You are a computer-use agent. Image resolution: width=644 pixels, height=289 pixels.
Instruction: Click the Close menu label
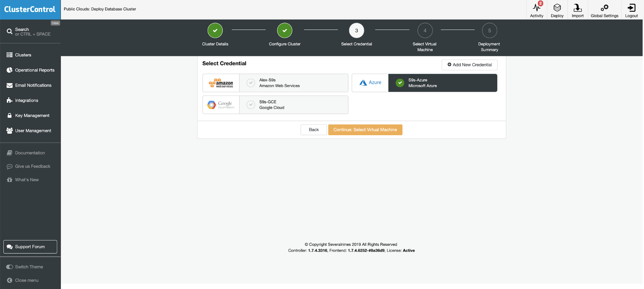(x=27, y=280)
